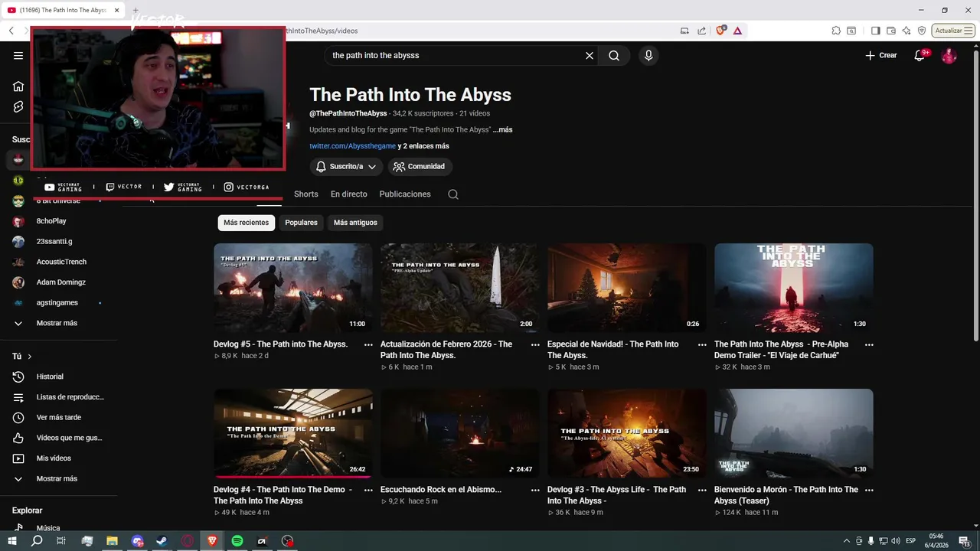980x551 pixels.
Task: Open browser extensions puzzle icon
Action: (x=836, y=31)
